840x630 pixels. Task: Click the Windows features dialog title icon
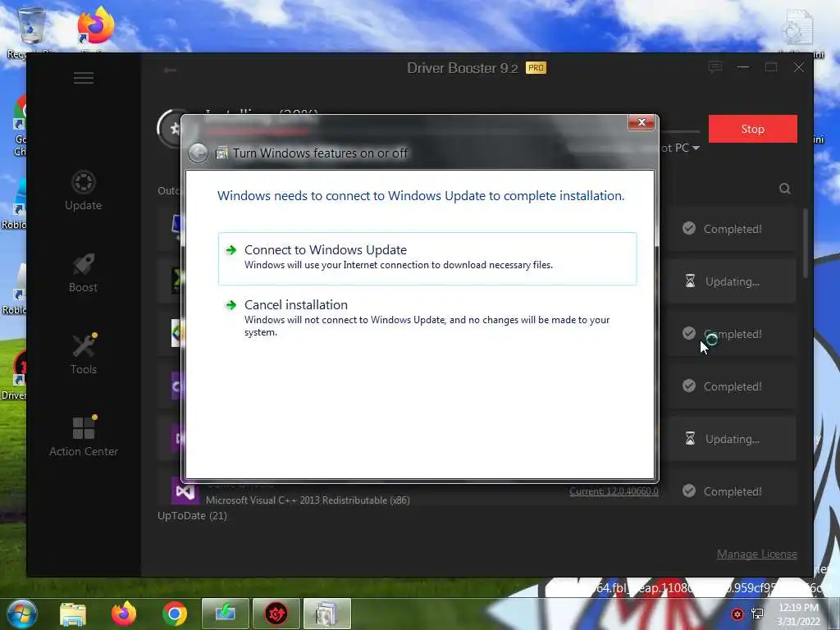tap(221, 153)
